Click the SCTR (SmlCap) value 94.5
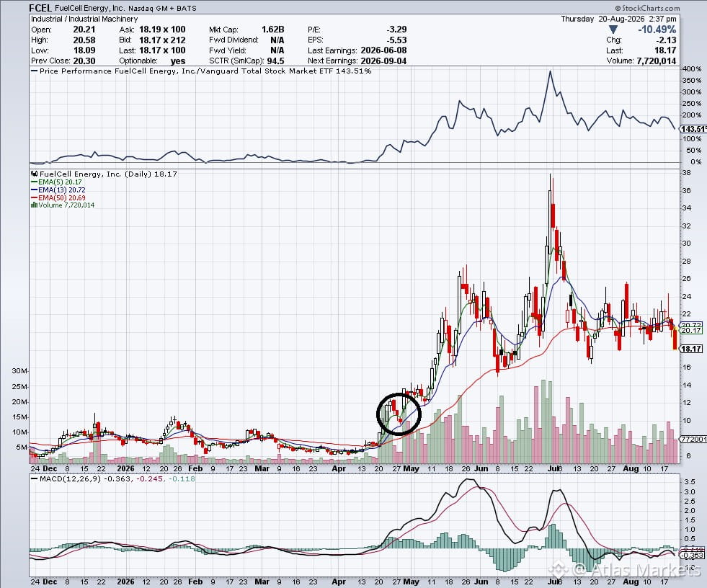Image resolution: width=707 pixels, height=588 pixels. 275,61
